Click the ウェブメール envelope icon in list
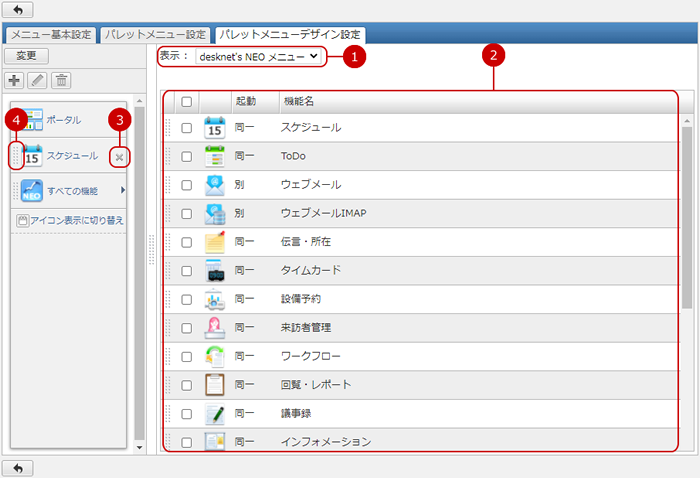This screenshot has width=700, height=478. click(x=214, y=185)
